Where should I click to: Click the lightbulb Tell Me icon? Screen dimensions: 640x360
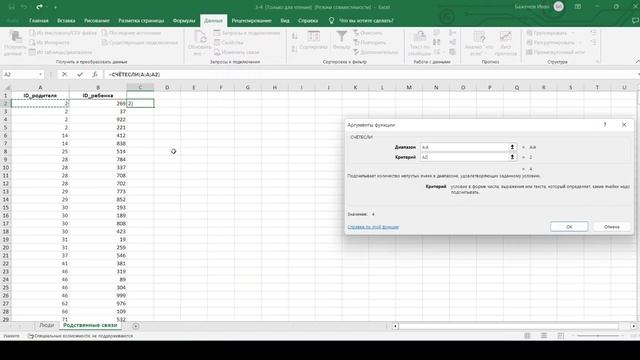[x=331, y=20]
